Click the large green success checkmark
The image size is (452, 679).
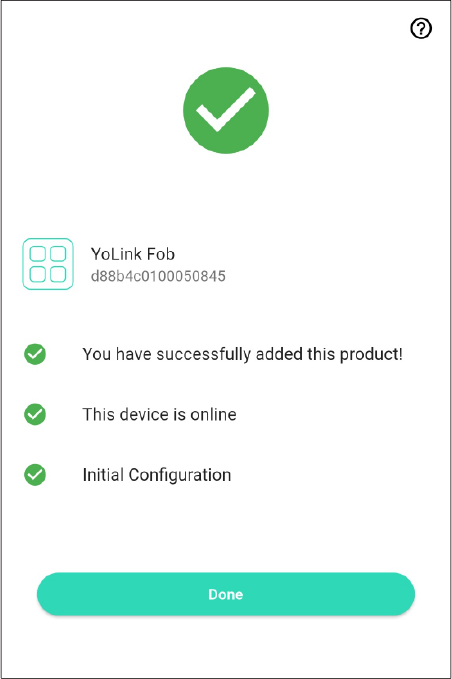[226, 110]
